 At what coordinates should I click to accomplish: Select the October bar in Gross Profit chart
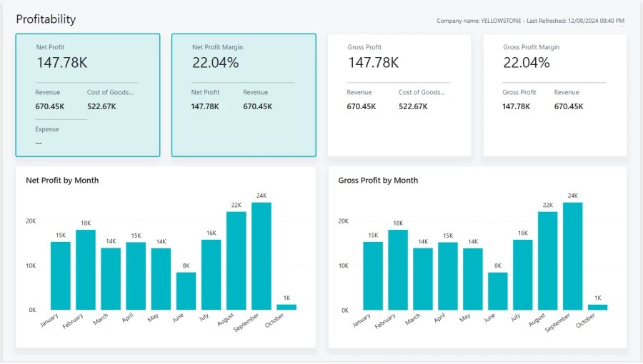(599, 307)
